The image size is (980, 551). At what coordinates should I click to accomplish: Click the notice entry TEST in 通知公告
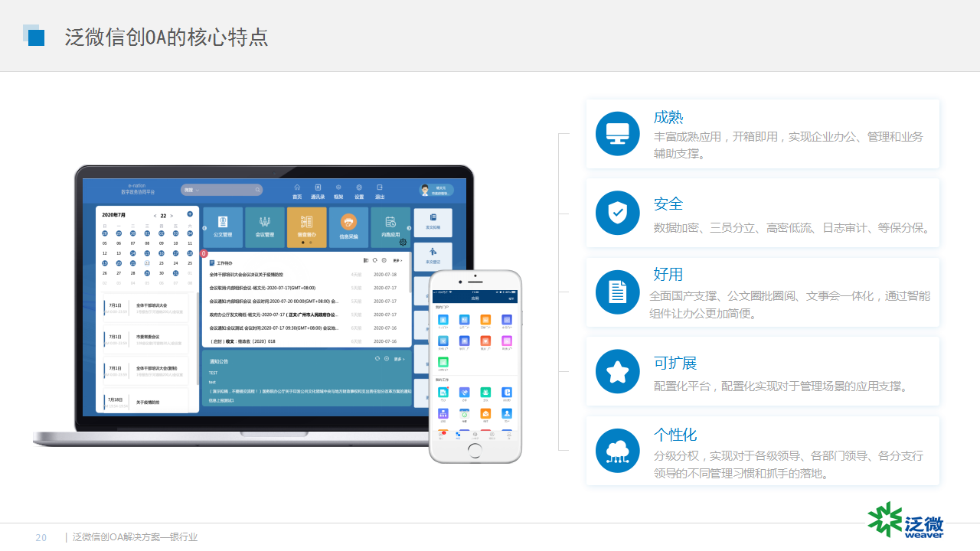point(214,373)
